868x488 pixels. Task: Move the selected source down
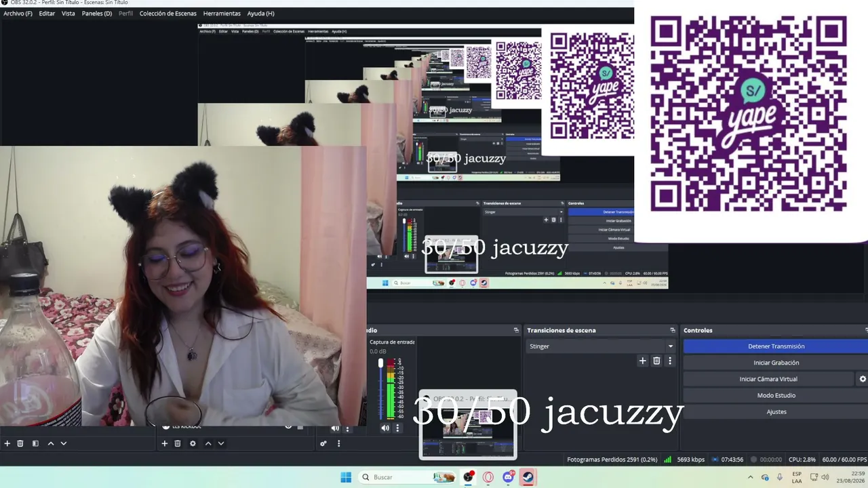click(x=221, y=443)
